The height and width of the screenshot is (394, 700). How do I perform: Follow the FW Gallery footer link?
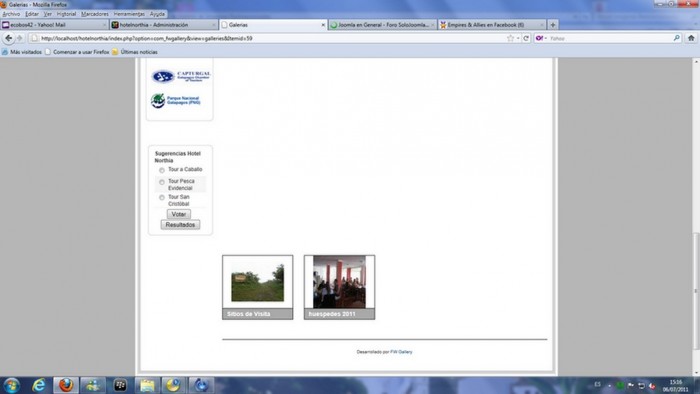(401, 352)
